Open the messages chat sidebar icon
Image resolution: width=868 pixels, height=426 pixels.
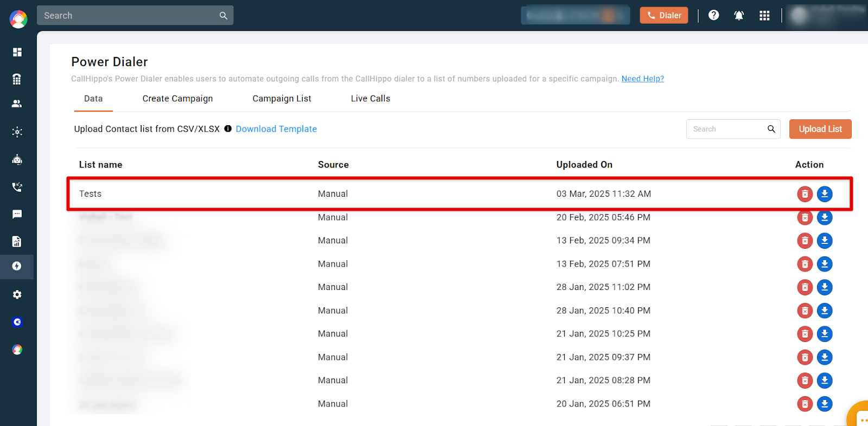click(17, 214)
